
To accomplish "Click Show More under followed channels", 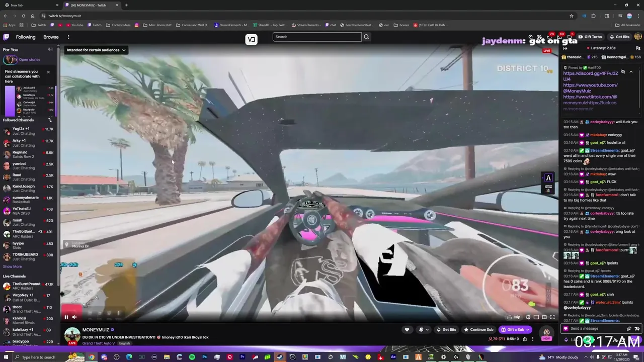I will [x=12, y=266].
